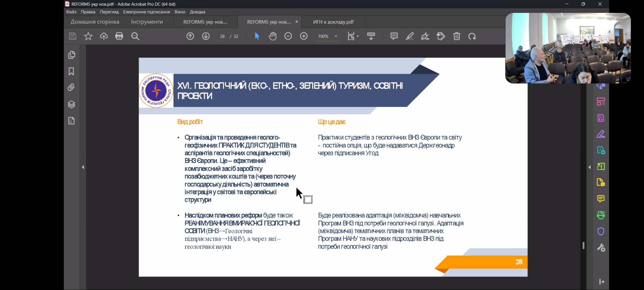Click the page number field
644x290 pixels.
[222, 36]
